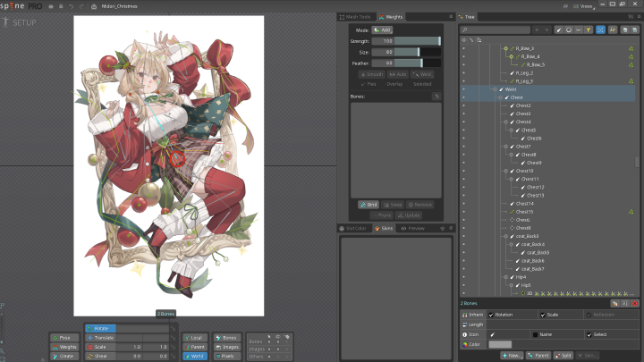The width and height of the screenshot is (644, 362).
Task: Click the bone select icon beside Bones list
Action: click(x=436, y=97)
